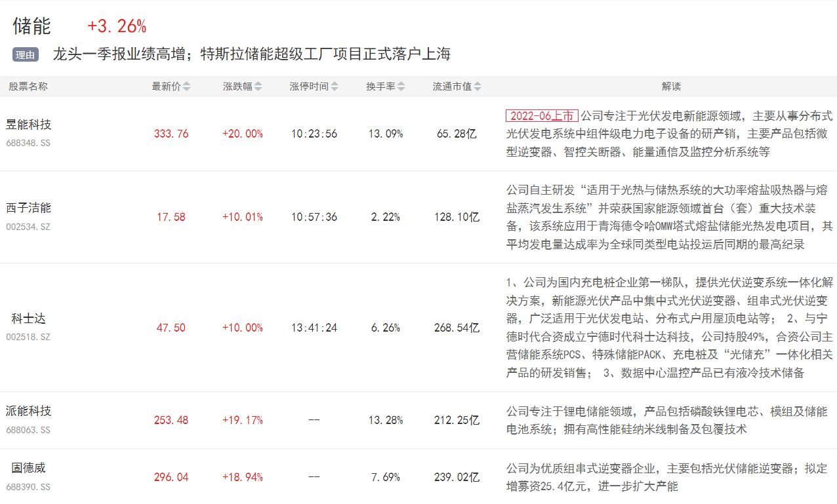Open stock 科士达
The width and height of the screenshot is (837, 504).
coord(29,319)
